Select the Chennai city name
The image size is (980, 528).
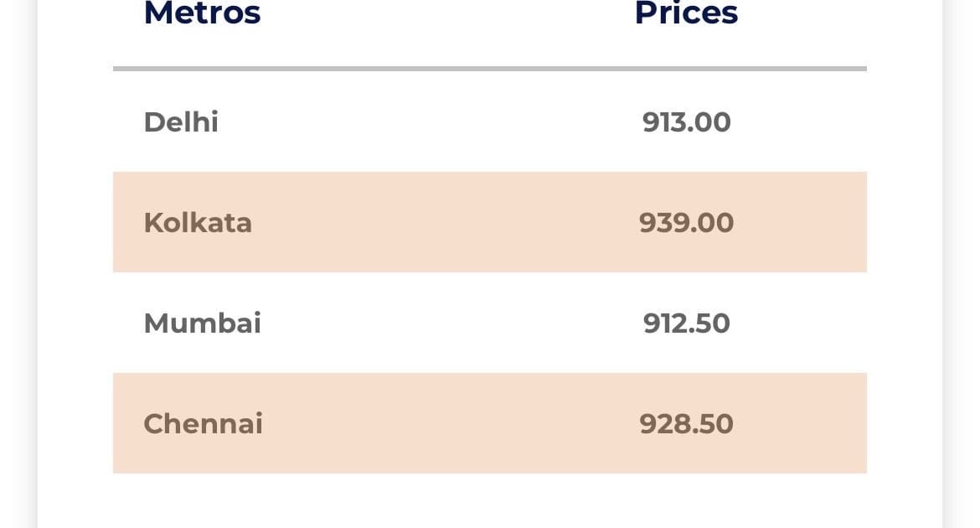[x=203, y=424]
